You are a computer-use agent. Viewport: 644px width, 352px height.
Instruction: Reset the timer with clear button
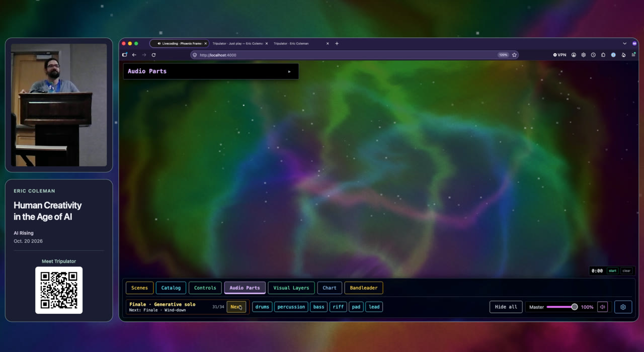coord(626,271)
